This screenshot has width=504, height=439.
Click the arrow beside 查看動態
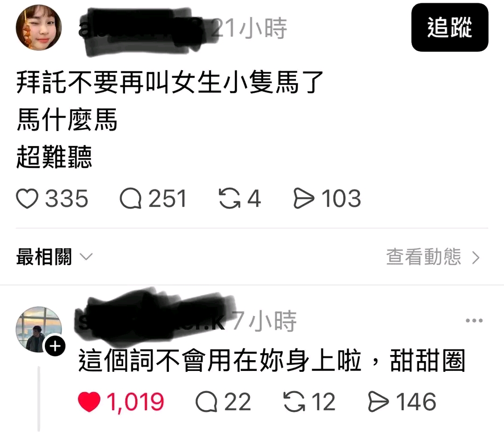476,258
